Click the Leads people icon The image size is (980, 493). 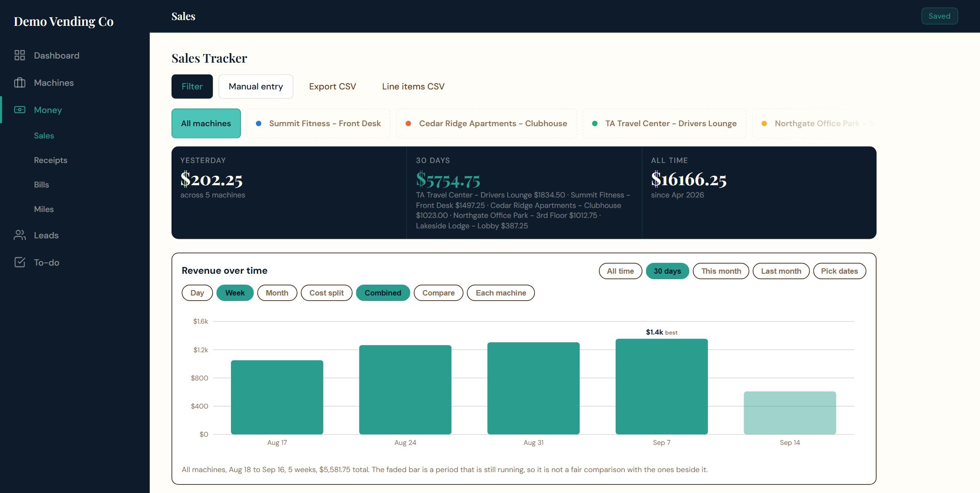[x=20, y=235]
